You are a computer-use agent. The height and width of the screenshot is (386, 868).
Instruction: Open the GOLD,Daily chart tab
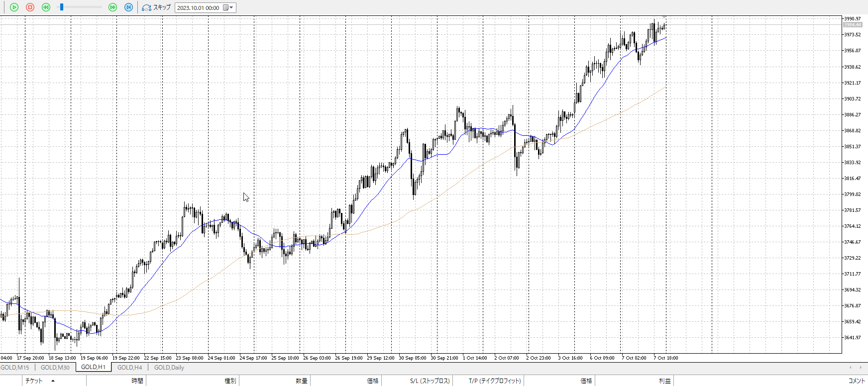pos(169,368)
